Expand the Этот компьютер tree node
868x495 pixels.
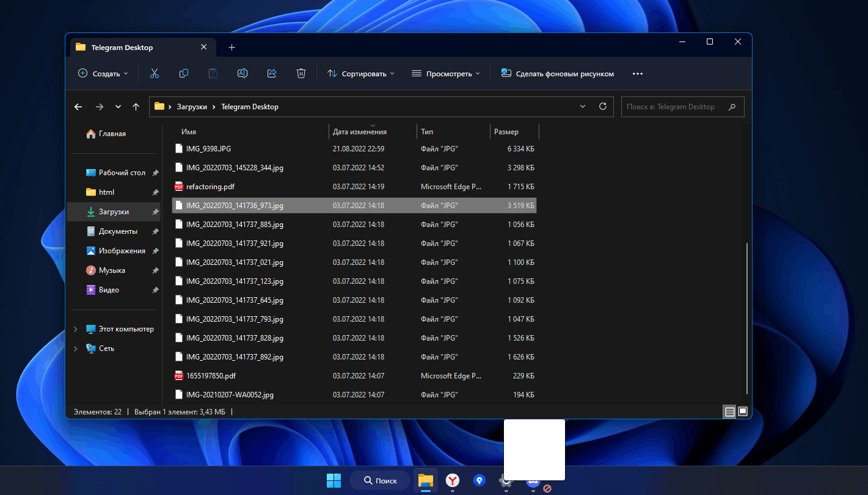point(75,329)
